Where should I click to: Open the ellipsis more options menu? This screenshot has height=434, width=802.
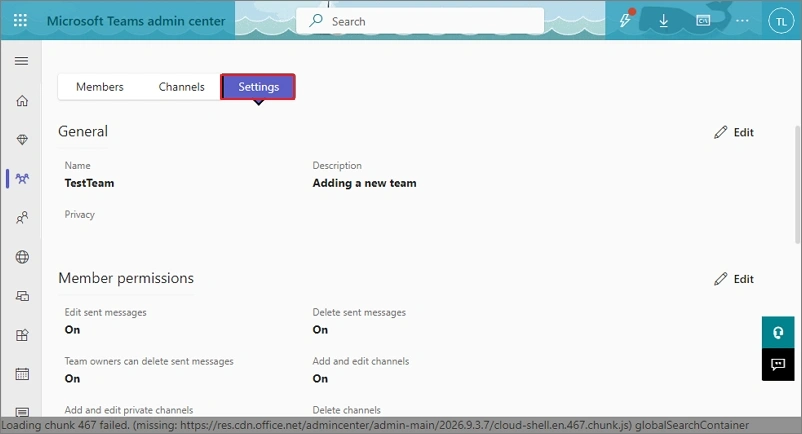click(742, 20)
